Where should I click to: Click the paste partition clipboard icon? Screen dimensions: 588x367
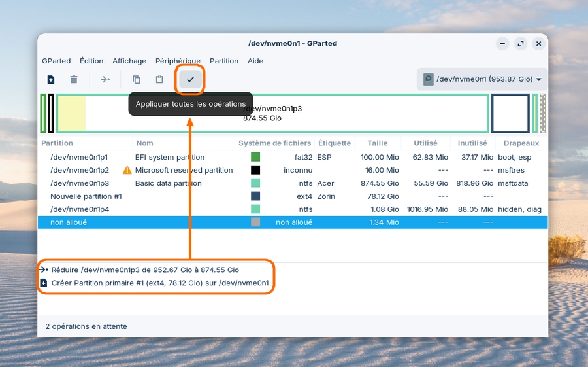click(x=159, y=80)
